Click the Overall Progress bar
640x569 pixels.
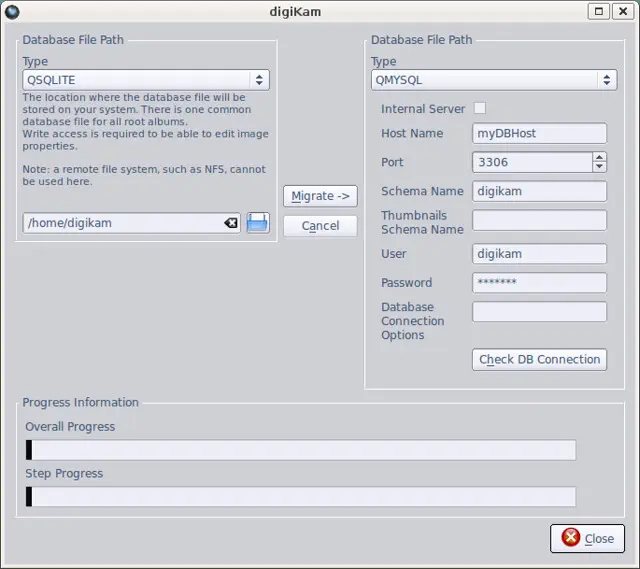[x=300, y=450]
